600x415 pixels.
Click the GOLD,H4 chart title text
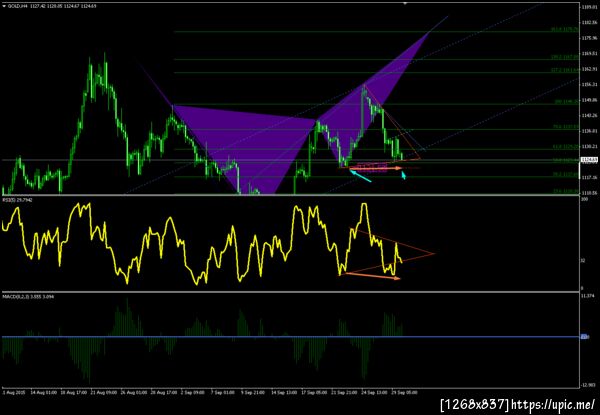16,6
